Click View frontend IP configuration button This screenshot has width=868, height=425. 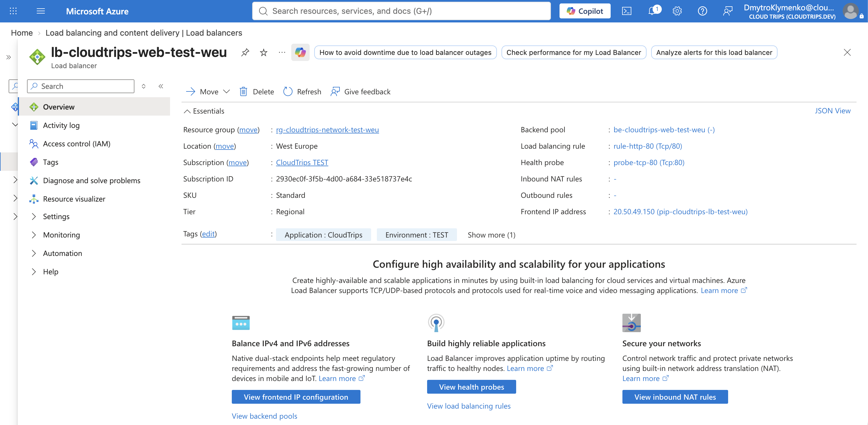(296, 397)
